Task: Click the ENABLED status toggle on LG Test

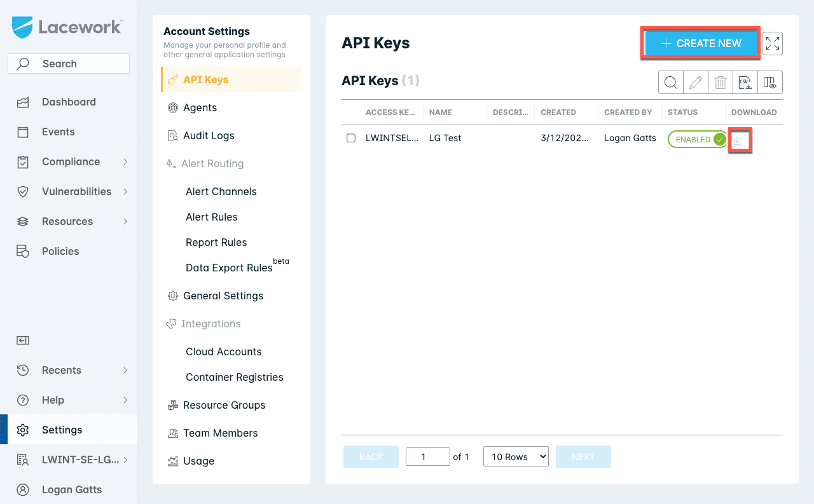Action: (697, 139)
